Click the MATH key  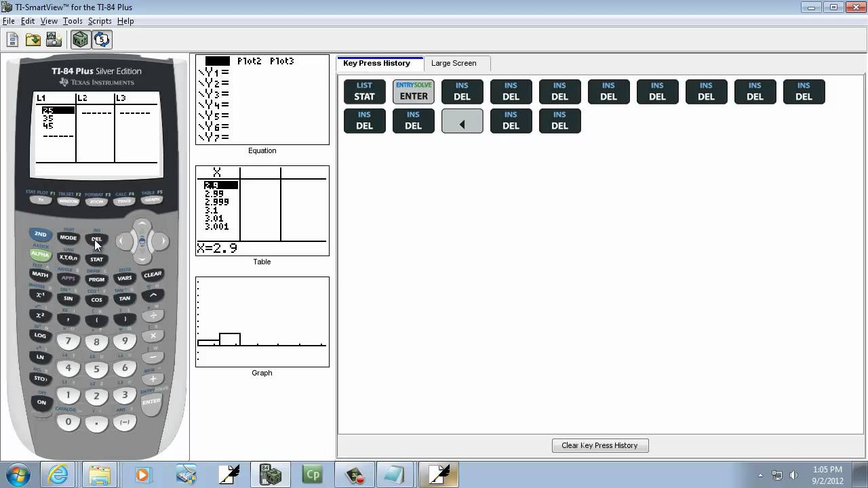[x=40, y=274]
